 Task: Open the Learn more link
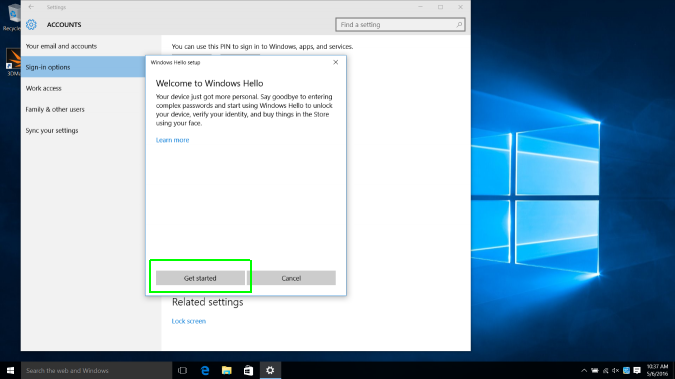coord(172,140)
